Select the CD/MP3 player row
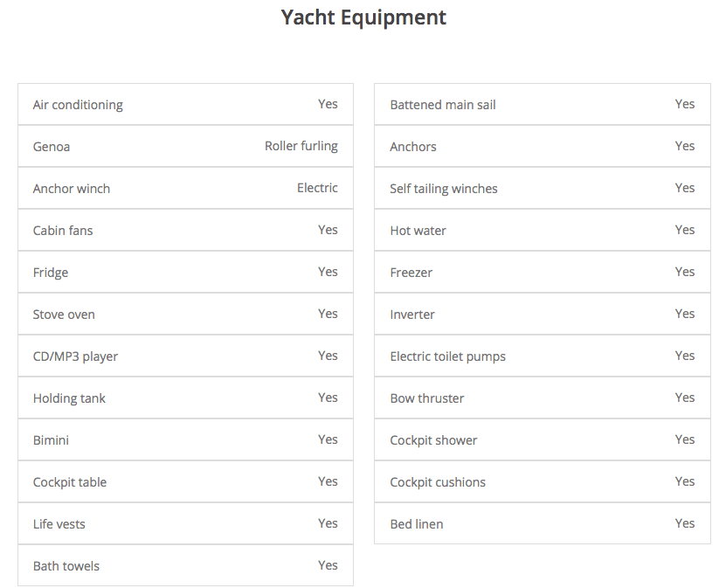This screenshot has width=726, height=588. (75, 356)
